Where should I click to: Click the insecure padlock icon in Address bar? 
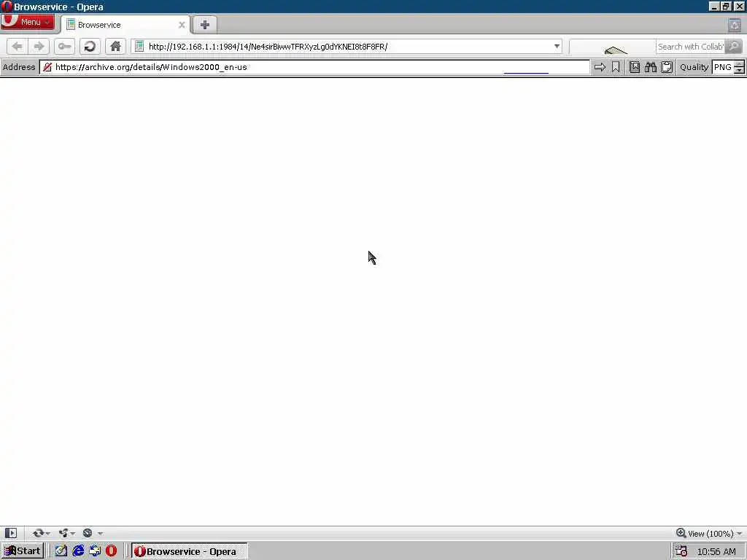click(x=47, y=67)
